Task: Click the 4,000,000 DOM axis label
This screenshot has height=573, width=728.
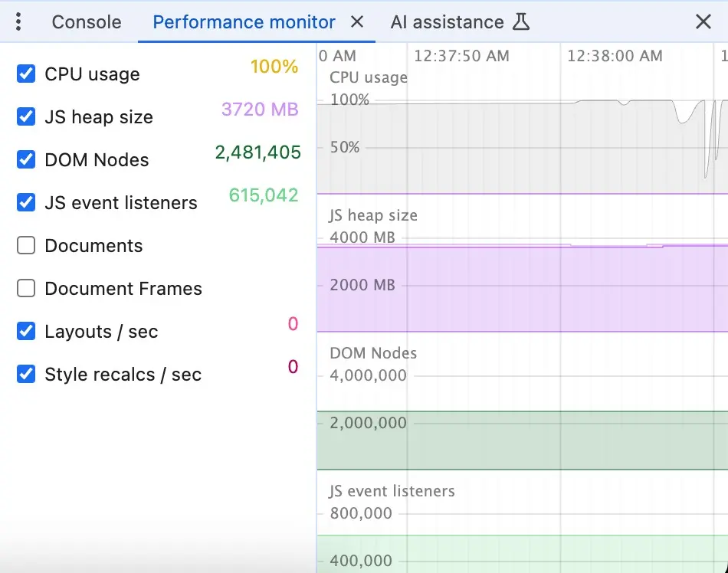Action: pyautogui.click(x=368, y=375)
